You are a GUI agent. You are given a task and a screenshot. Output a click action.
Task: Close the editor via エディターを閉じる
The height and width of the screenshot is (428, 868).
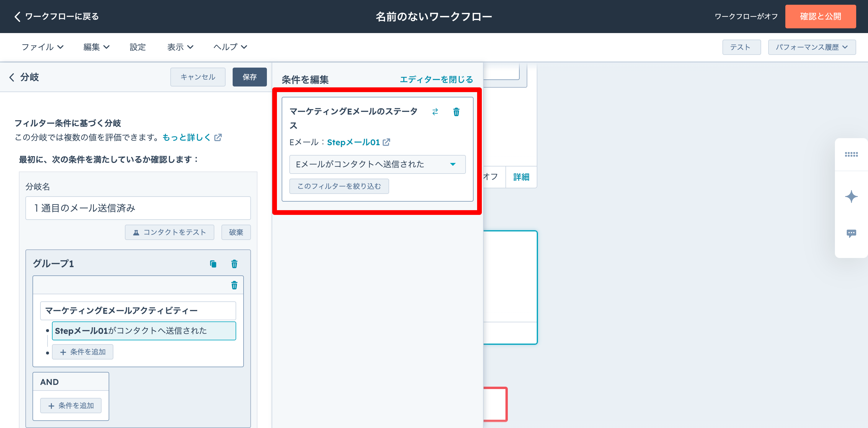(436, 79)
